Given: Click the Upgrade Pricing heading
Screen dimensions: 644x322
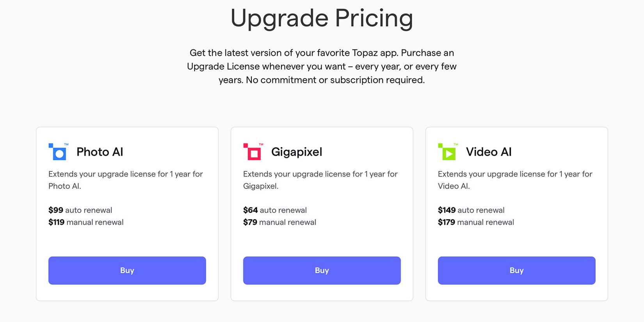Looking at the screenshot, I should click(x=322, y=18).
